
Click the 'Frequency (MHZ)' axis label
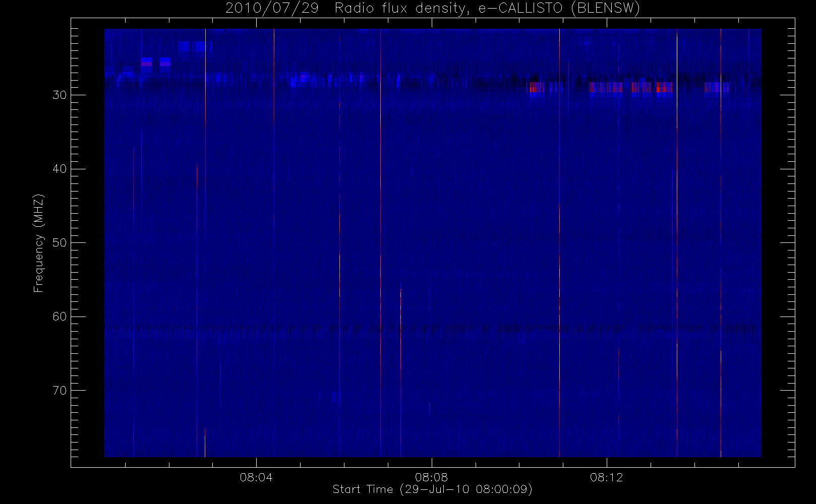pyautogui.click(x=38, y=243)
